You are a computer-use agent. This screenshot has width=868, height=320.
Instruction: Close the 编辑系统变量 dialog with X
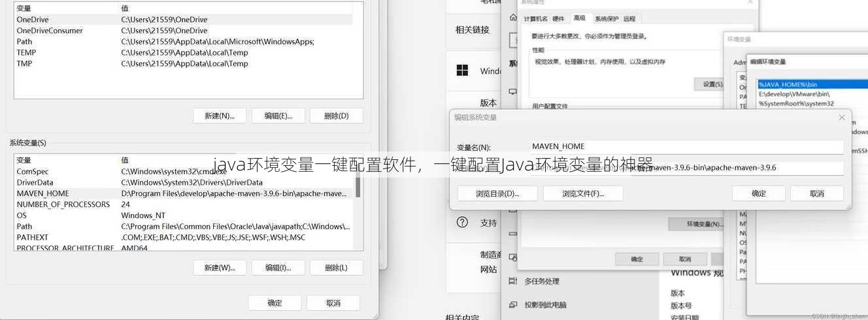(842, 118)
